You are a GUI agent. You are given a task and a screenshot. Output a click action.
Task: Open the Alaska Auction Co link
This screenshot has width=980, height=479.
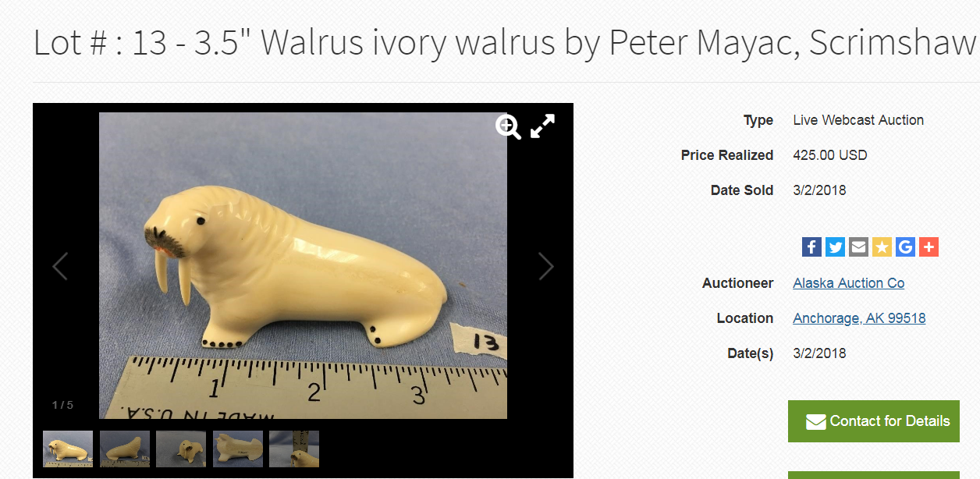[x=848, y=283]
